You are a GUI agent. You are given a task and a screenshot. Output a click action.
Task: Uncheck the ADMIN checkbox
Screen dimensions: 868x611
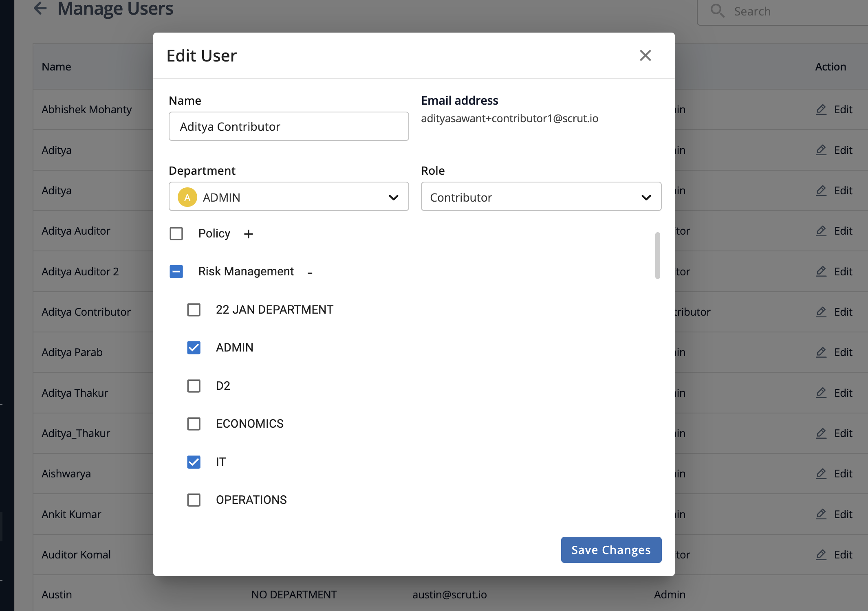click(x=194, y=347)
